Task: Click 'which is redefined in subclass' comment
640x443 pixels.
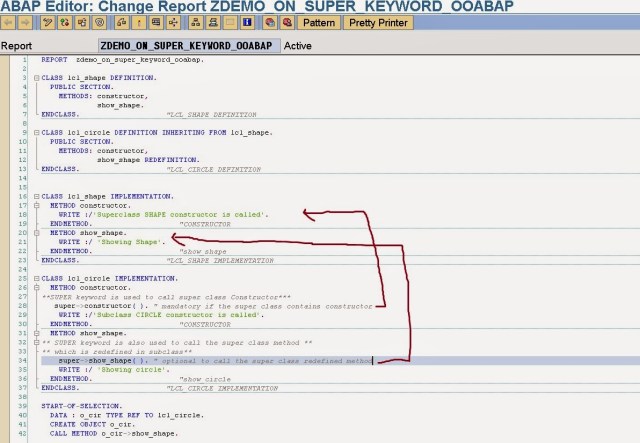Action: click(x=117, y=352)
